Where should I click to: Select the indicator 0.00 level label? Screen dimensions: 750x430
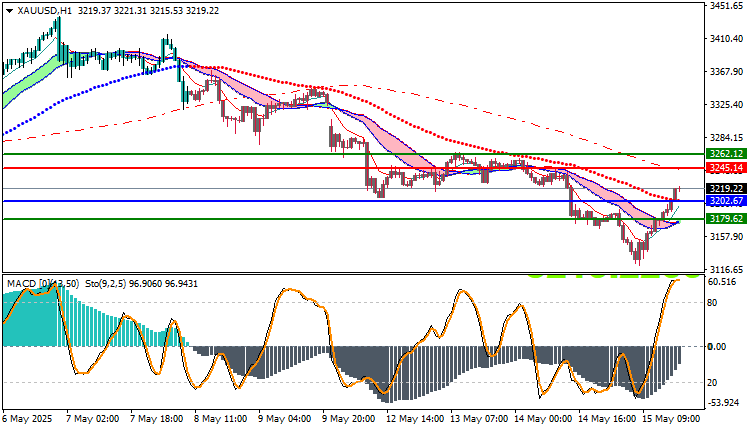coord(717,346)
